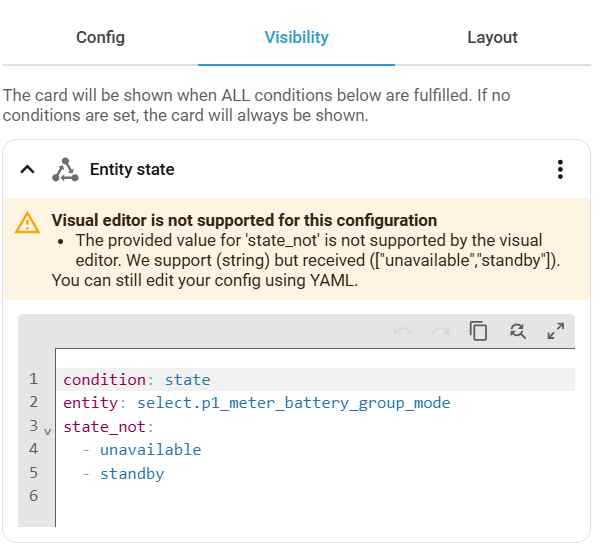Place cursor on empty line 6
The image size is (604, 549).
point(315,496)
